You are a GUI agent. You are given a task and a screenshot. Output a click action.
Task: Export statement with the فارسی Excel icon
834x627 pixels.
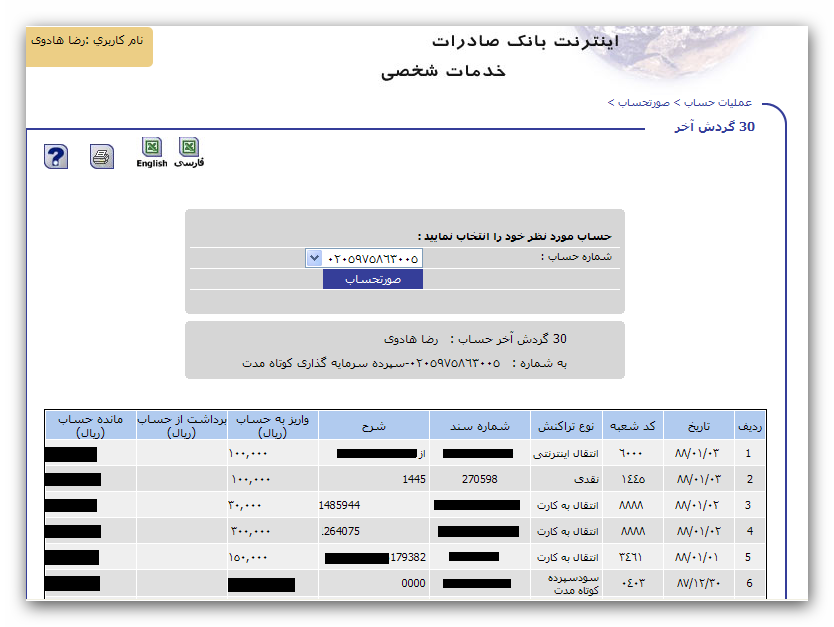(189, 153)
